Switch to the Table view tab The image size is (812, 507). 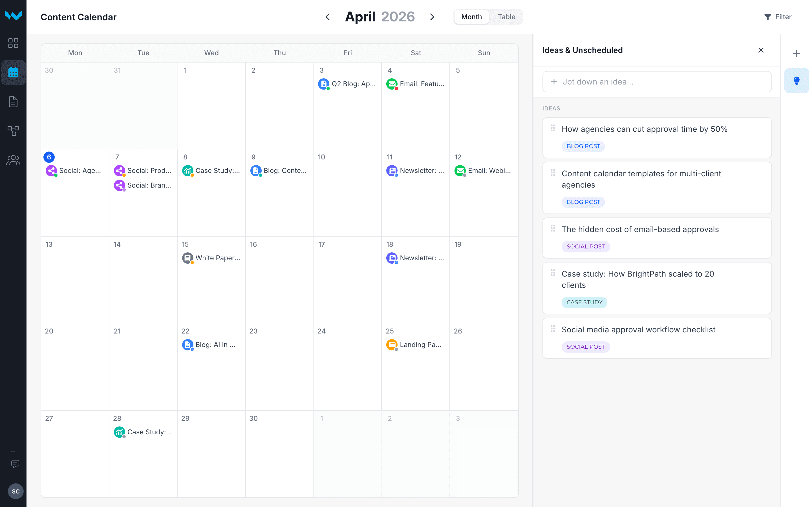pyautogui.click(x=506, y=17)
